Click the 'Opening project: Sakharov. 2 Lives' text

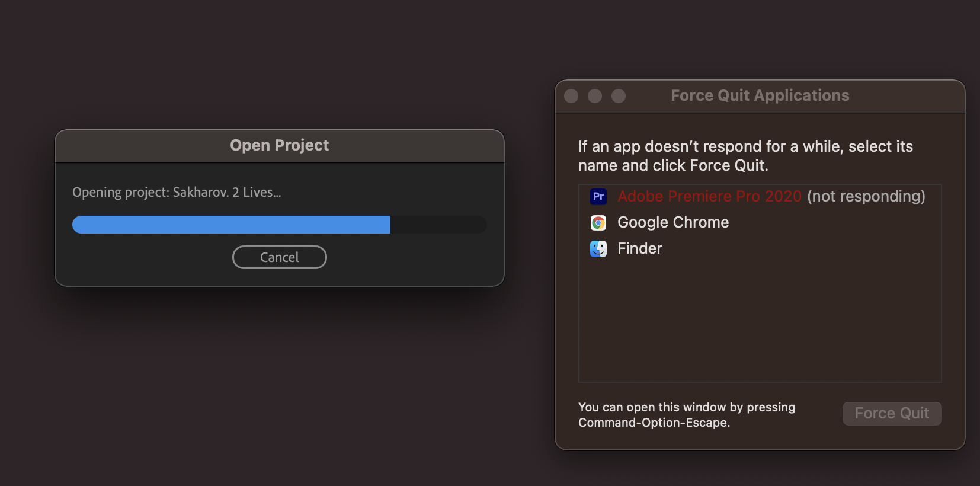(x=177, y=191)
